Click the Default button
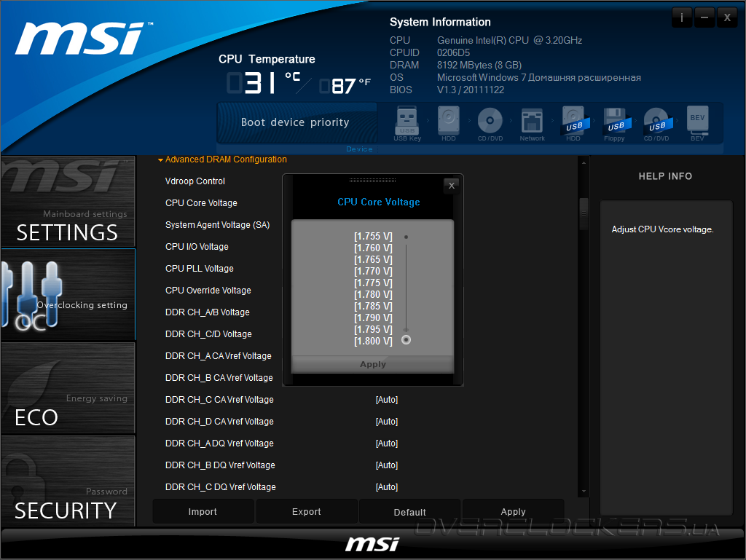The width and height of the screenshot is (746, 560). [x=409, y=512]
